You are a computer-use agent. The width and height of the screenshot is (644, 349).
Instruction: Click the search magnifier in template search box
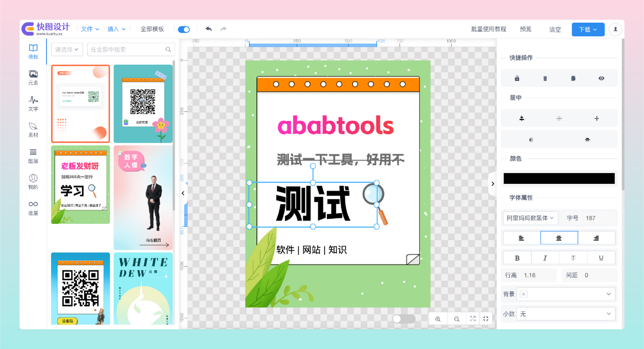tap(168, 50)
